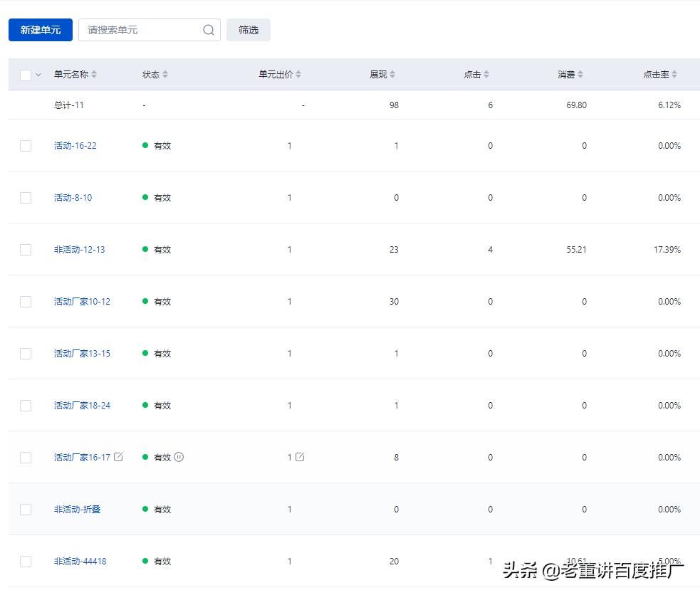Open the unit 非活动-折叠
Viewport: 700px width, 595px height.
click(x=76, y=509)
